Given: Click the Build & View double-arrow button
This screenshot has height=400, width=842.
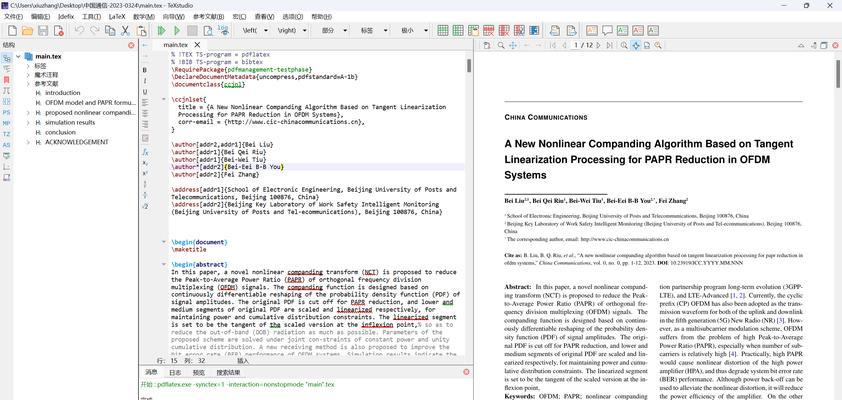Looking at the screenshot, I should pos(162,31).
